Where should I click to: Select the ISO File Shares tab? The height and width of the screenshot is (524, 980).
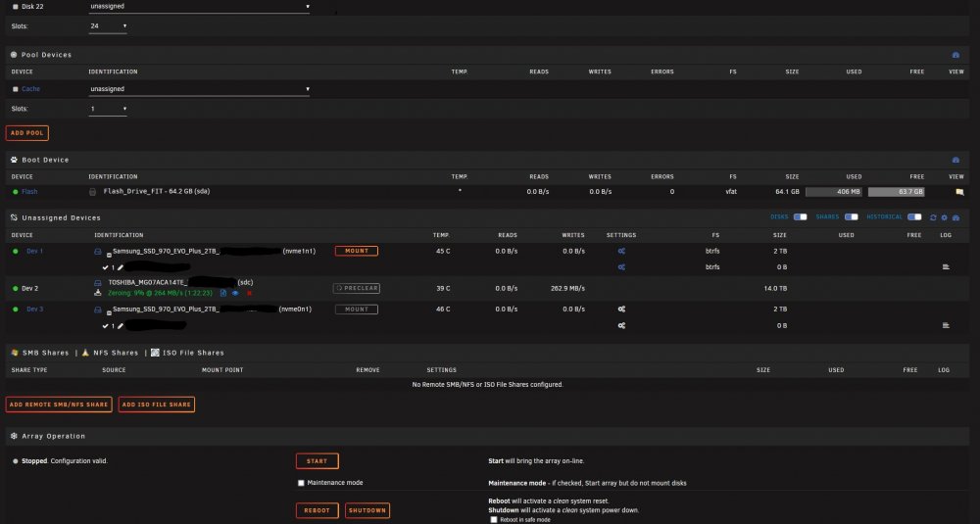pos(193,353)
